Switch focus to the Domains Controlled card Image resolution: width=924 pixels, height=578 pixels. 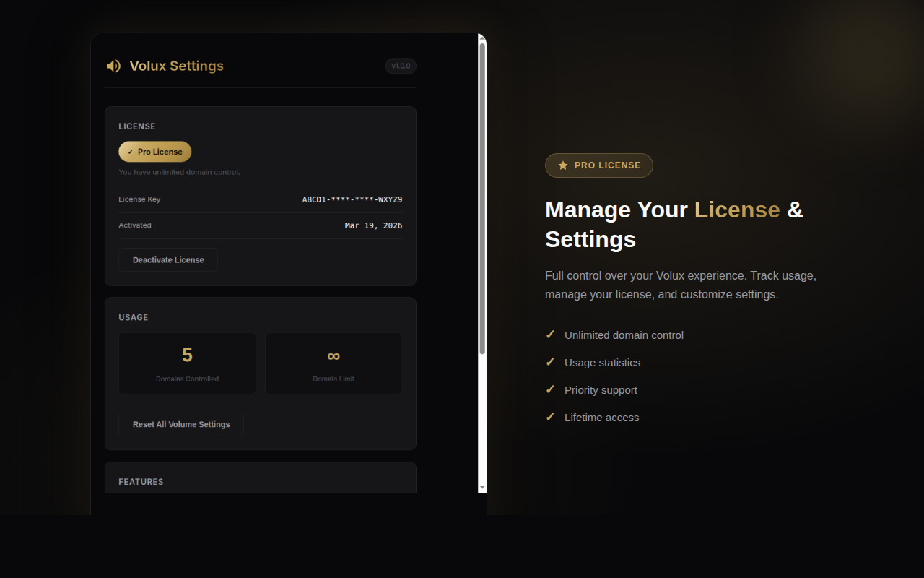(x=187, y=363)
